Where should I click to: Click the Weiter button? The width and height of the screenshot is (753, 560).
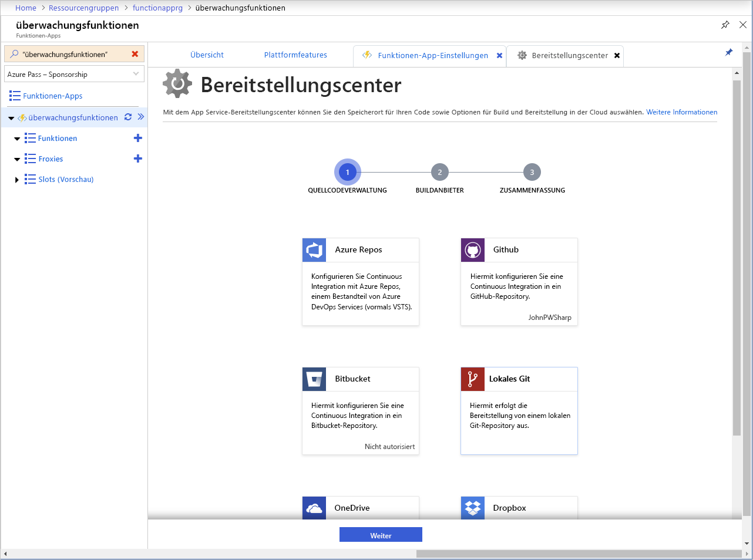coord(381,535)
